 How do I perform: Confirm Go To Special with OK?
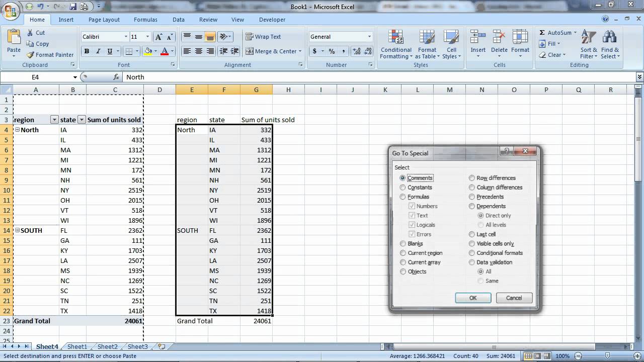click(x=473, y=298)
